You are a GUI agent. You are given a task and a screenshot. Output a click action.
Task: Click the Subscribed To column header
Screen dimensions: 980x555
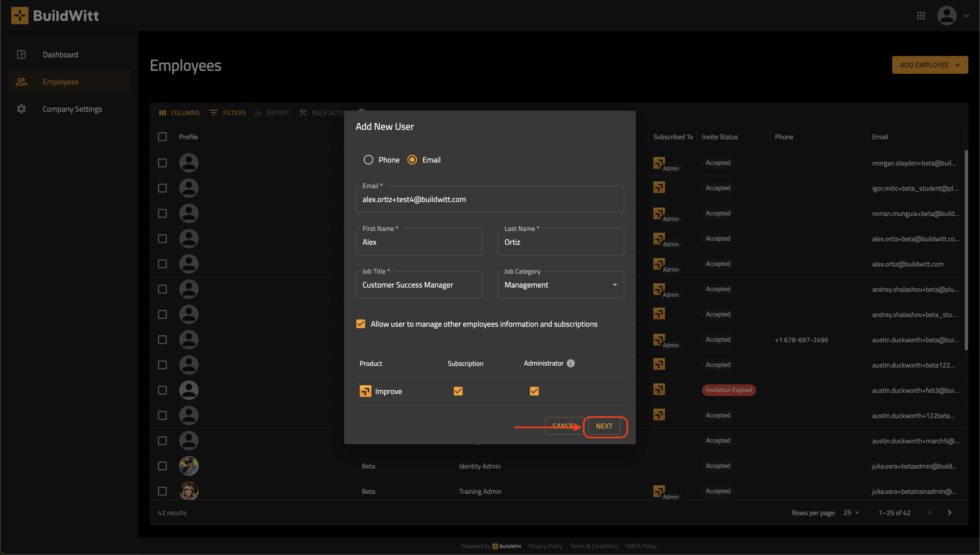coord(673,137)
